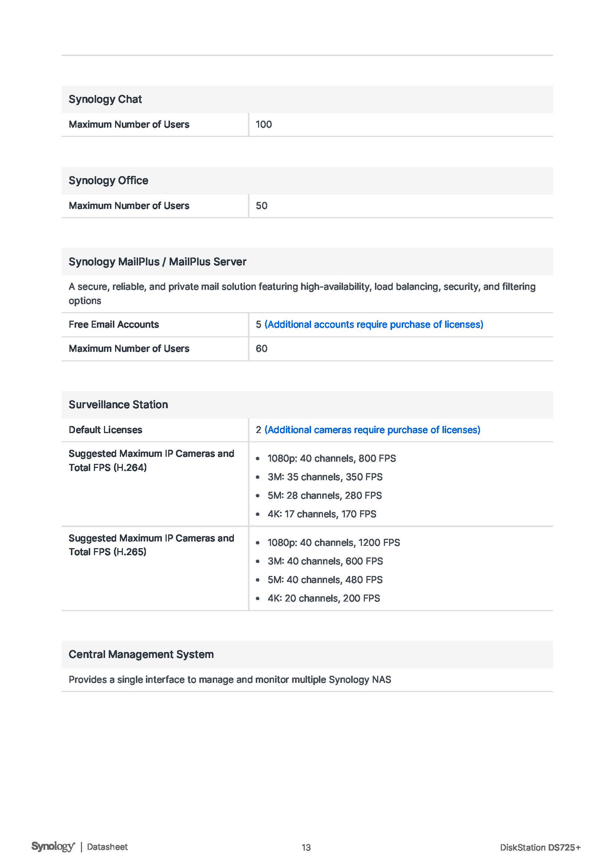Click page number 13 in the footer
Viewport: 614px width, 868px height.
[x=306, y=848]
